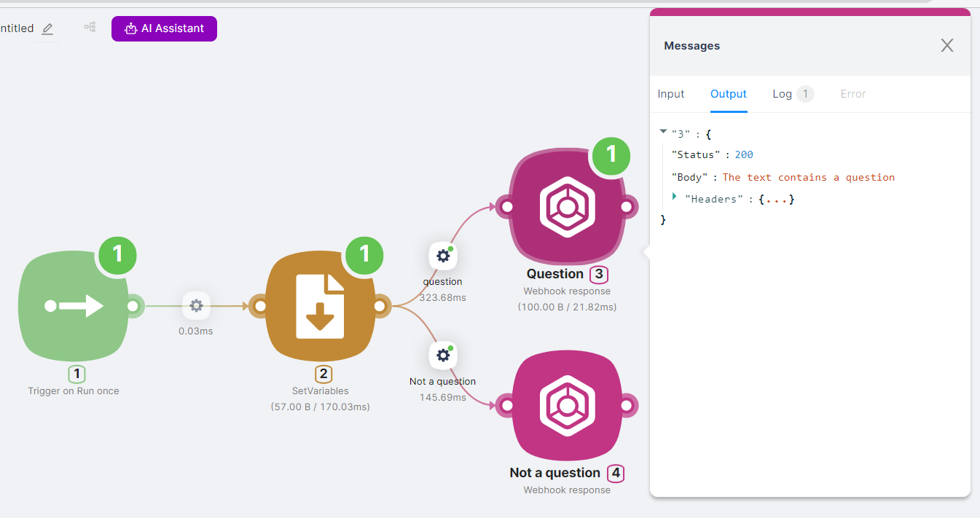This screenshot has height=518, width=980.
Task: Select the Output tab
Action: pyautogui.click(x=729, y=94)
